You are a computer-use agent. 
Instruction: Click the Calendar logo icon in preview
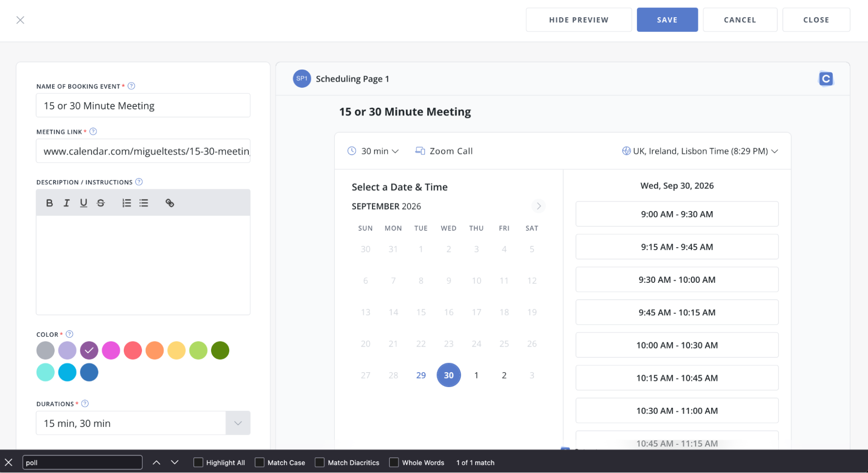[x=826, y=79]
